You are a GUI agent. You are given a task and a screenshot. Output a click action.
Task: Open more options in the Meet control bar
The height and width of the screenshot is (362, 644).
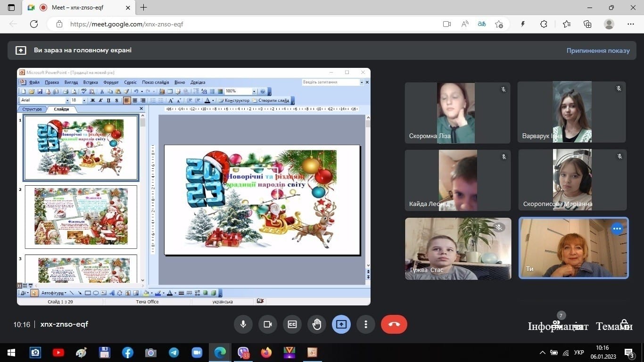coord(366,324)
